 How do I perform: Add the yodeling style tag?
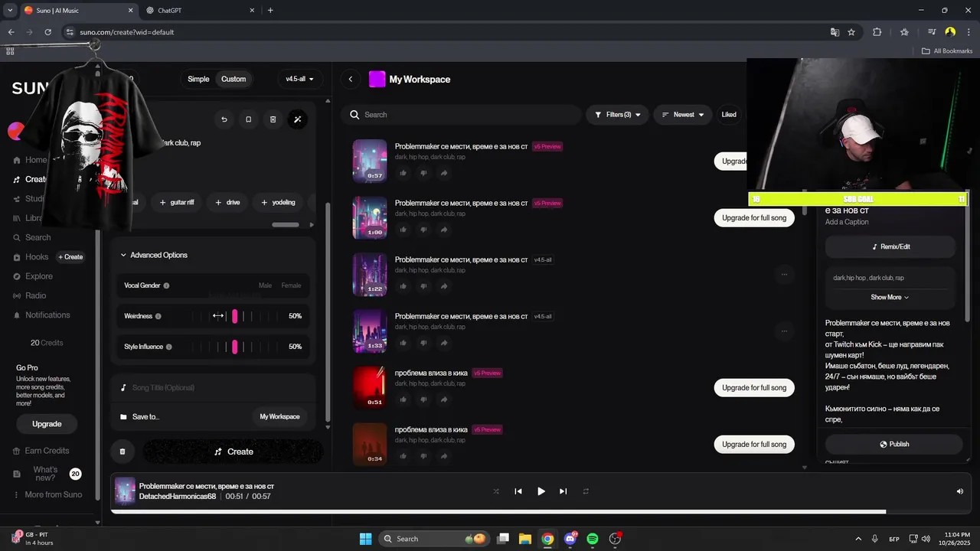[278, 202]
